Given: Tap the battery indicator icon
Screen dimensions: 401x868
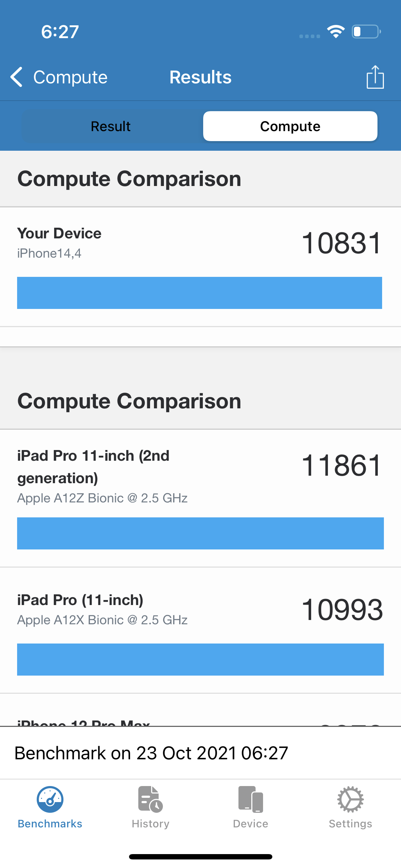Looking at the screenshot, I should pos(366,32).
